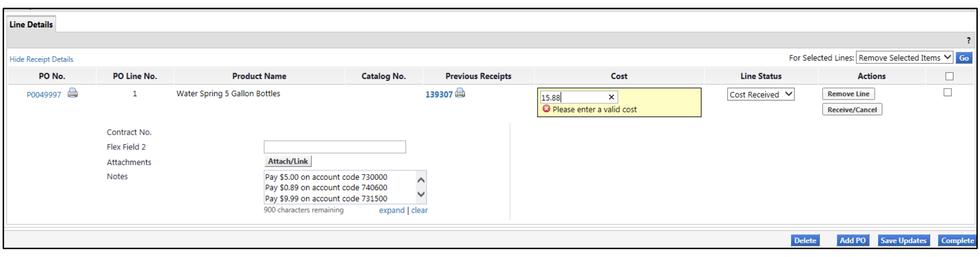
Task: Open PO number P0049997 link
Action: (x=44, y=95)
